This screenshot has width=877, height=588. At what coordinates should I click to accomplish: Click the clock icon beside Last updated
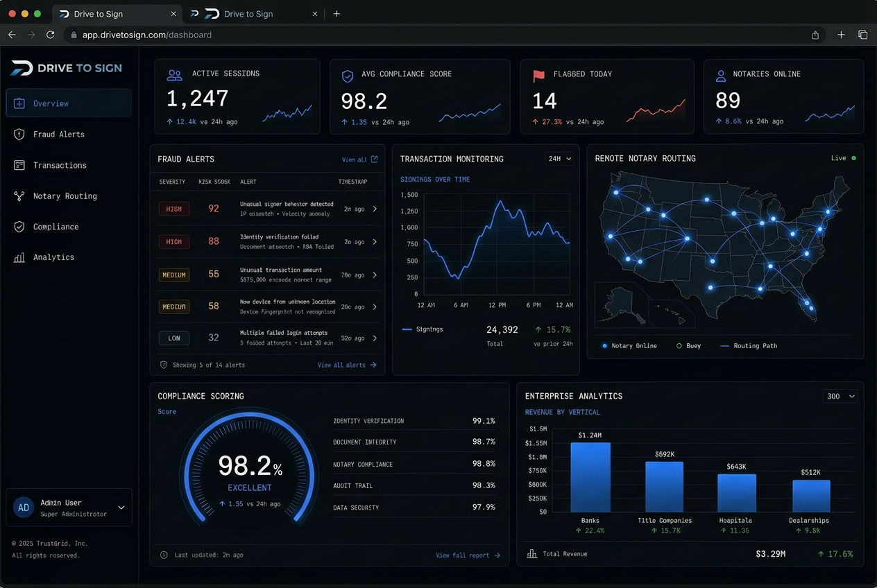click(x=164, y=555)
